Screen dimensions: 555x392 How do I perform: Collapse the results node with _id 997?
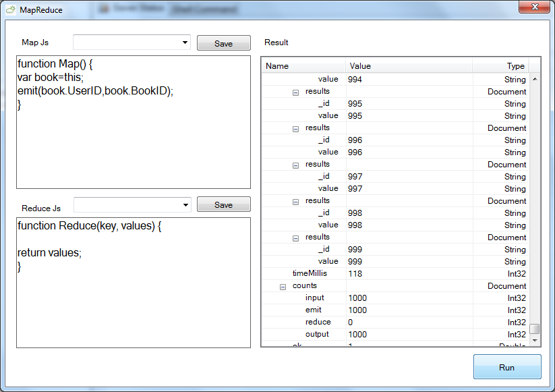click(295, 165)
